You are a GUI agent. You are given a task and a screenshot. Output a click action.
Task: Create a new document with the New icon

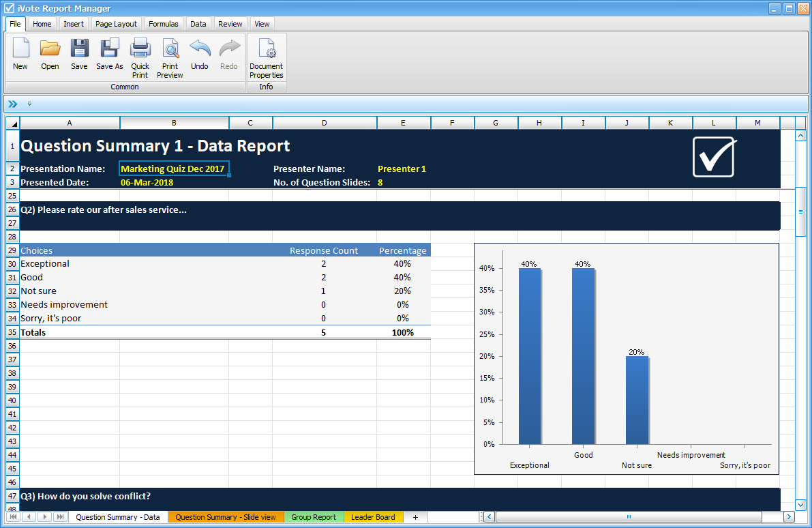click(x=20, y=51)
